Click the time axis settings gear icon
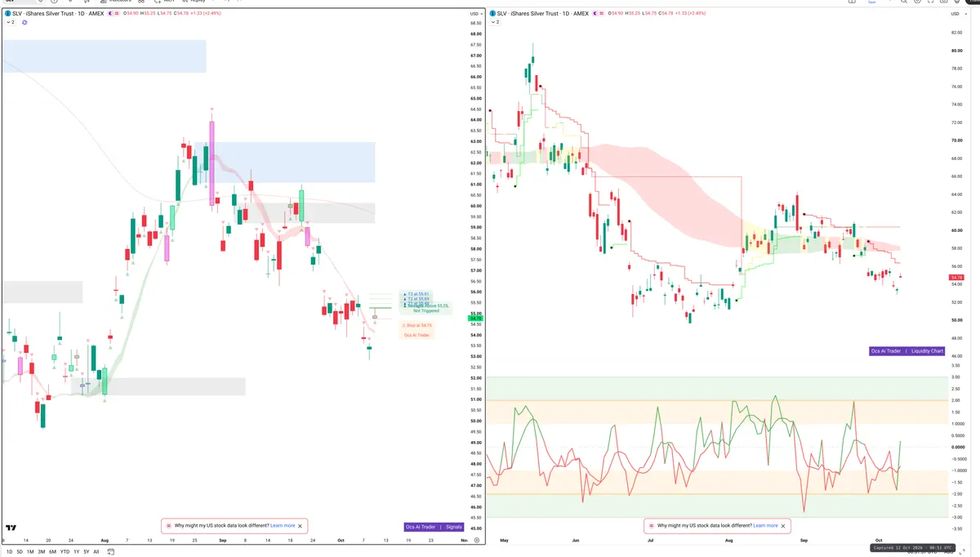This screenshot has height=557, width=980. (477, 541)
